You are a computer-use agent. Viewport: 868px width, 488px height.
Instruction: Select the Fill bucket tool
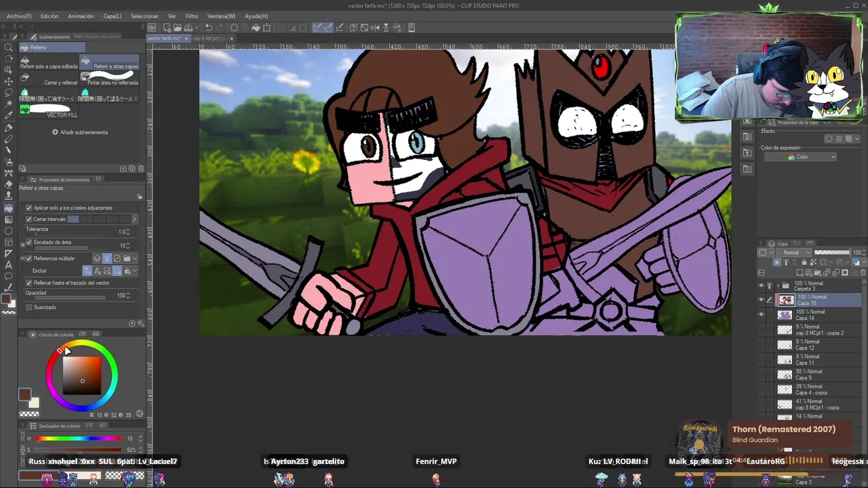(9, 208)
